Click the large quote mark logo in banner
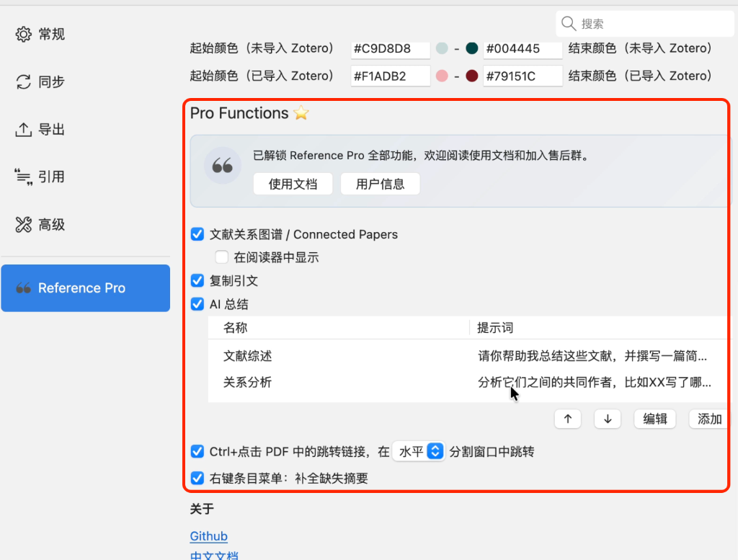Screen dimensions: 738x560 click(x=222, y=166)
